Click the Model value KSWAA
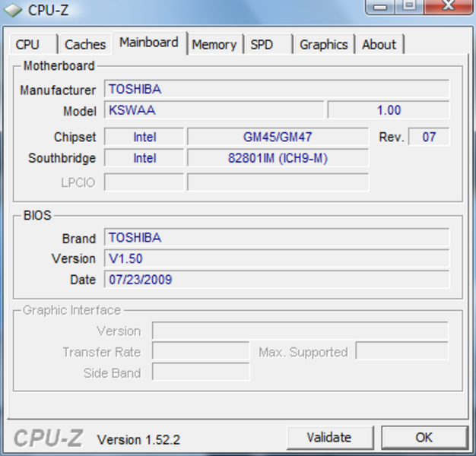 [x=214, y=110]
